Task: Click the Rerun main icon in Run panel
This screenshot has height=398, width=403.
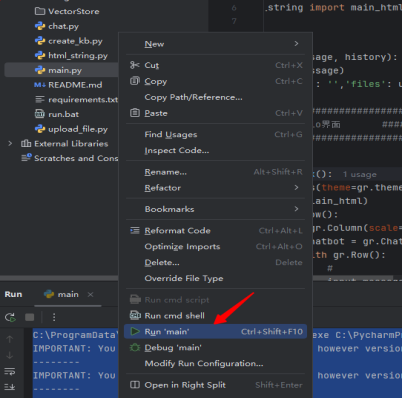Action: tap(10, 317)
